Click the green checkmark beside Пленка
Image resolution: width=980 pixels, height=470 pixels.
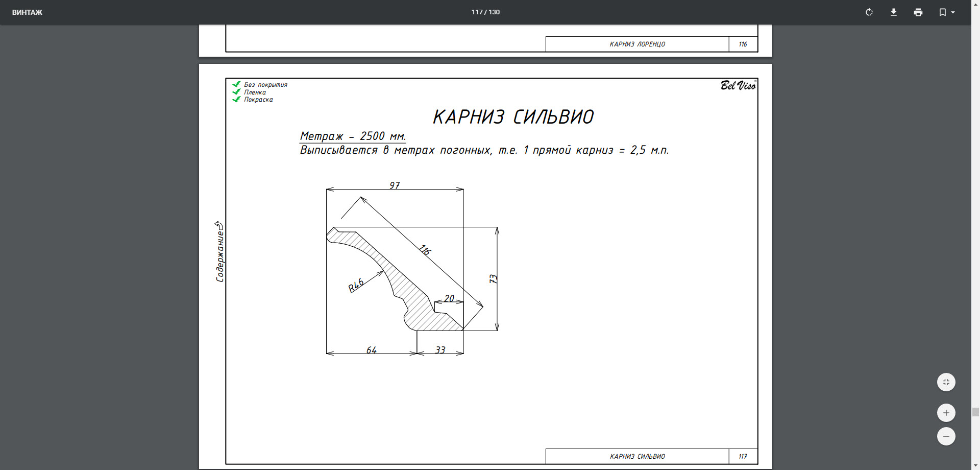(x=236, y=92)
